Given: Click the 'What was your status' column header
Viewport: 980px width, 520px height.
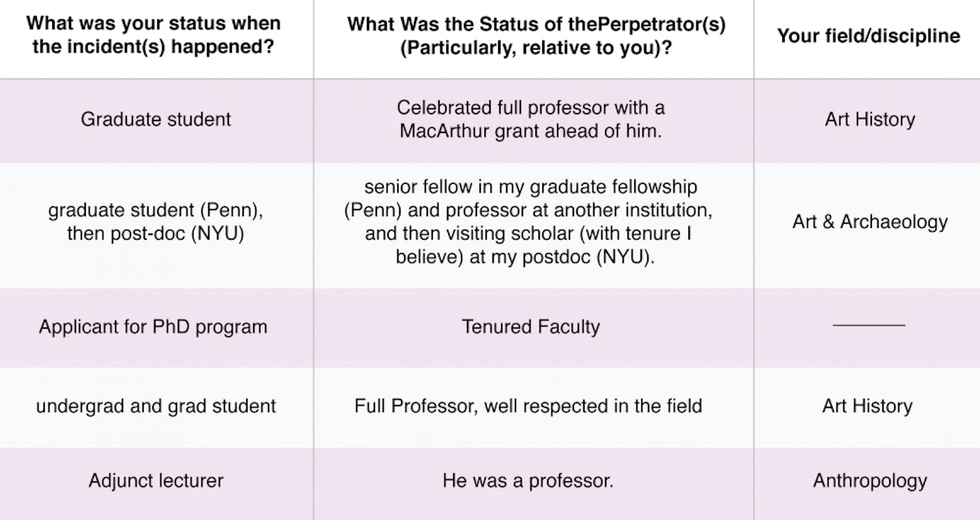Looking at the screenshot, I should 154,35.
